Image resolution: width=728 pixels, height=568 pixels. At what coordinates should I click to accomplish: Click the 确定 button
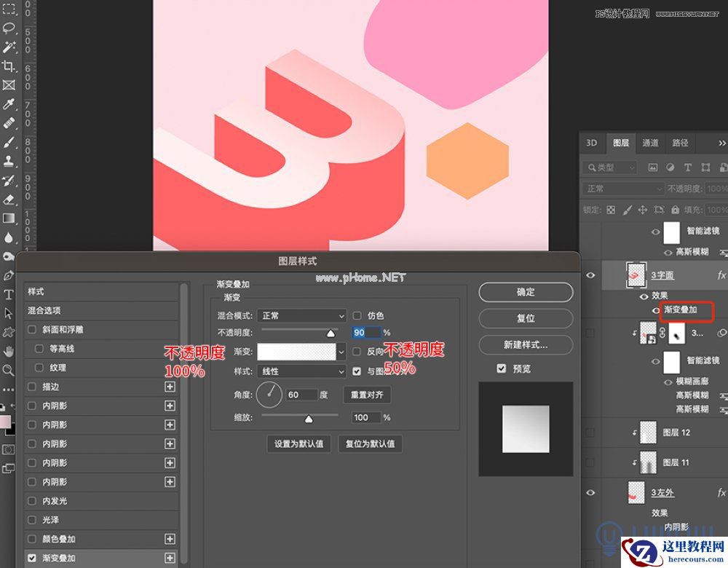click(526, 292)
